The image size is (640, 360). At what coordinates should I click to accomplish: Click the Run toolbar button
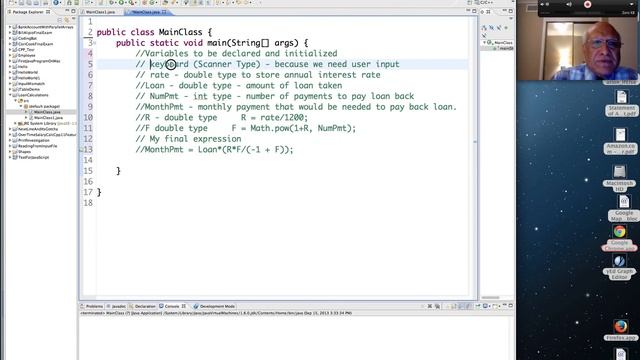(x=121, y=3)
